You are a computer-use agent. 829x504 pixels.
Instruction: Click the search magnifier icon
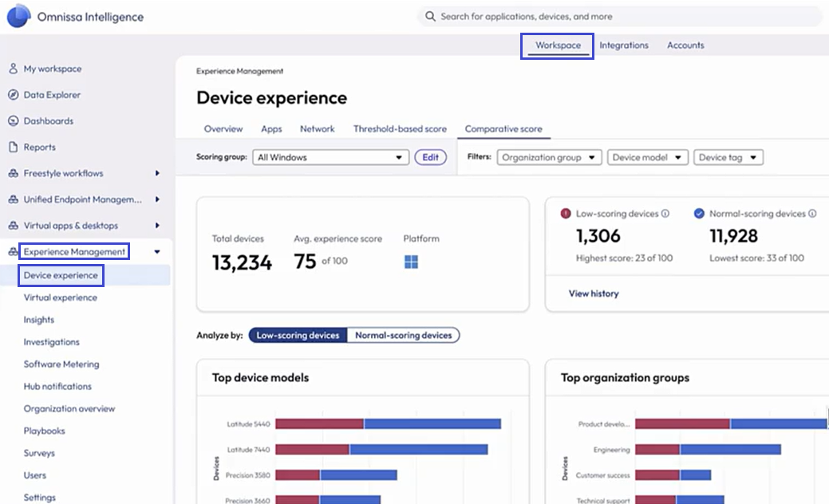pos(430,17)
